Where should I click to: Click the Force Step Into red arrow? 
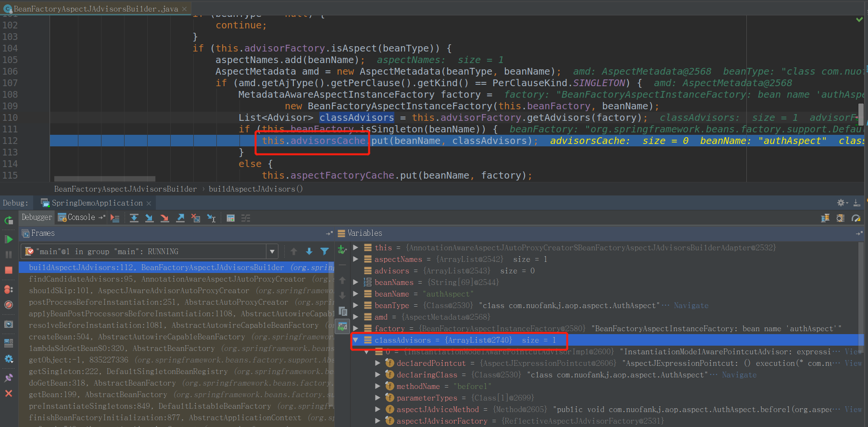click(165, 218)
